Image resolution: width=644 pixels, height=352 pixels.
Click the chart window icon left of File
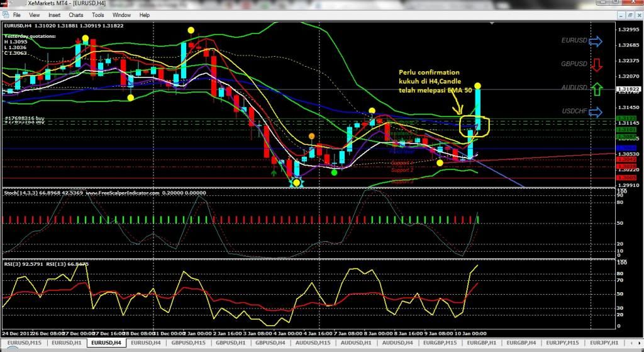[5, 14]
